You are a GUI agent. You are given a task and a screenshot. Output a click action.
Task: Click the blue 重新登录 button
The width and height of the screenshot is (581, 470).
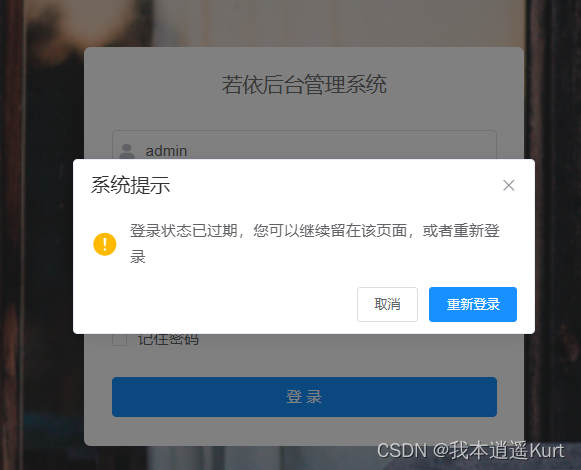point(473,304)
